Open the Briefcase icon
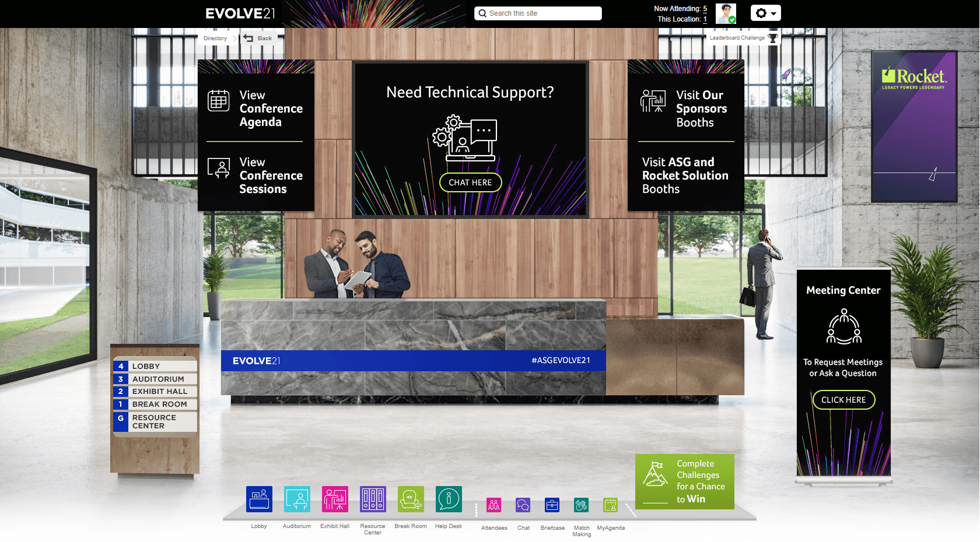 click(x=552, y=505)
